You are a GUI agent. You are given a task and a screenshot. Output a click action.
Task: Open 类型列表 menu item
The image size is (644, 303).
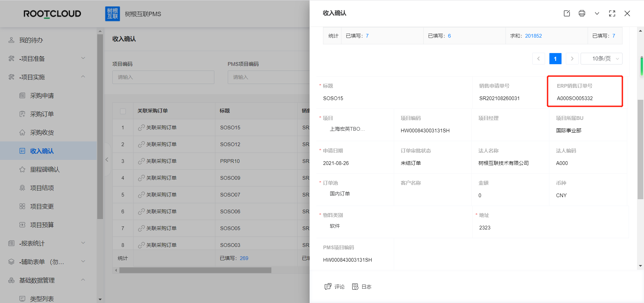pos(48,299)
